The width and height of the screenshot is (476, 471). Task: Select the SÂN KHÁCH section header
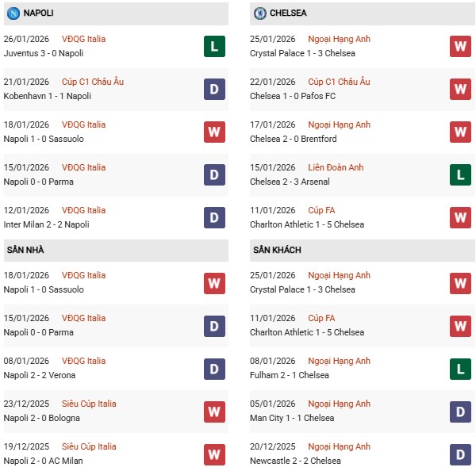click(277, 251)
